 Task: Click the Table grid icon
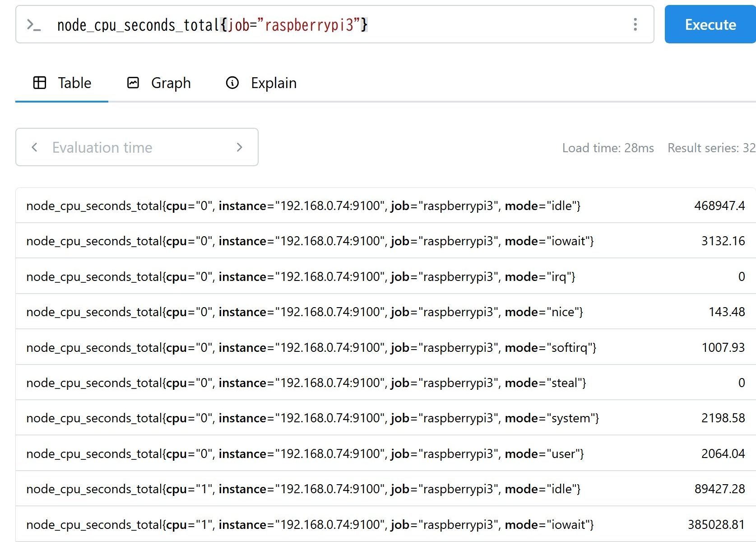tap(40, 83)
